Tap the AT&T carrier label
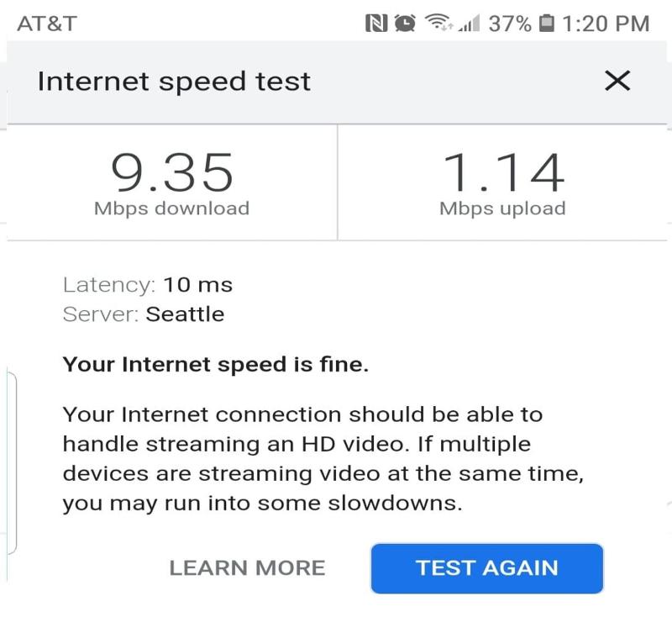672x633 pixels. point(47,24)
